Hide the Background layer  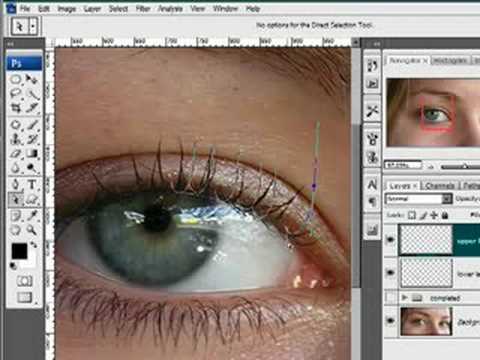point(390,321)
